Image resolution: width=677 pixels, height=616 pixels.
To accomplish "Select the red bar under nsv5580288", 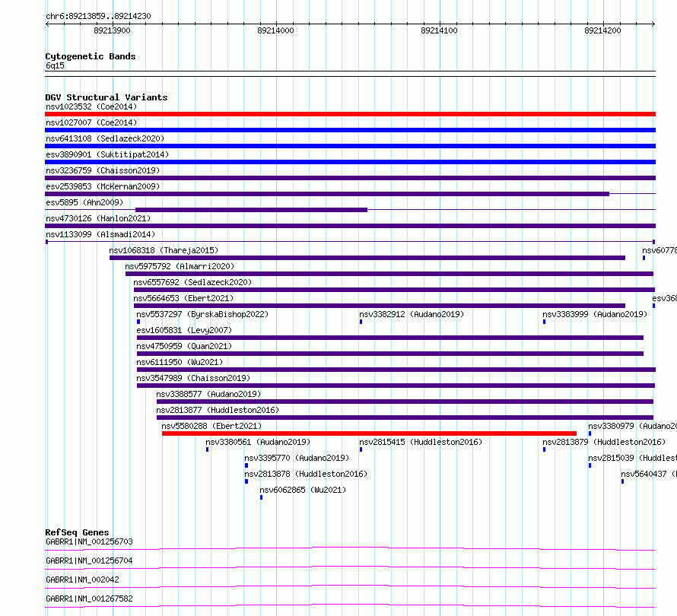I will point(369,433).
